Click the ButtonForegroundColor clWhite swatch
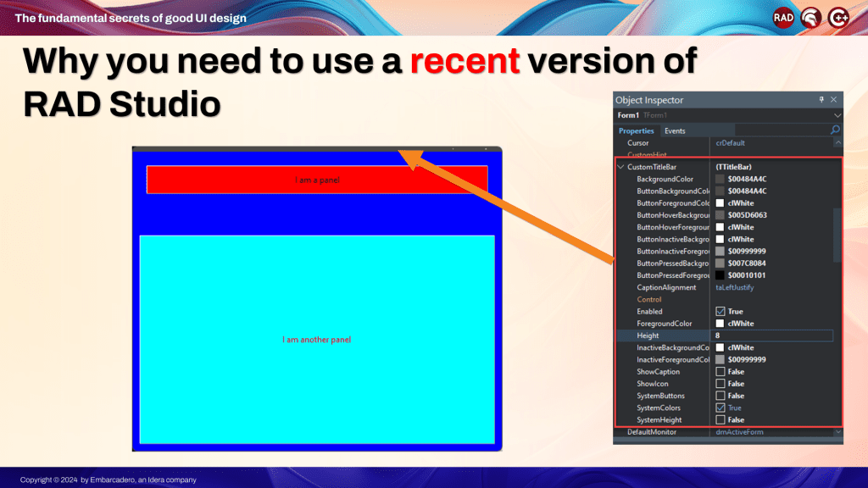 click(x=720, y=203)
